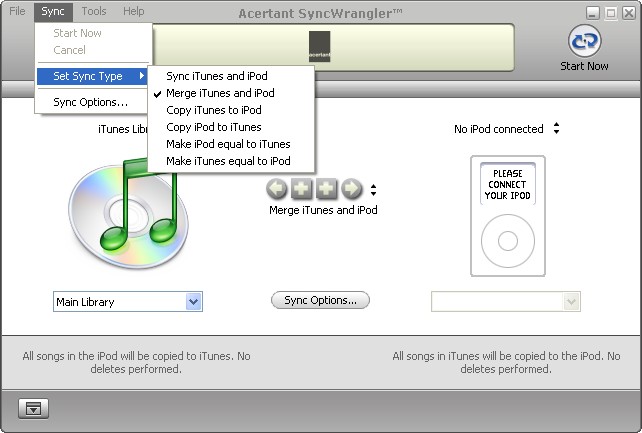Close the SyncWrangler window
This screenshot has width=642, height=433.
629,13
